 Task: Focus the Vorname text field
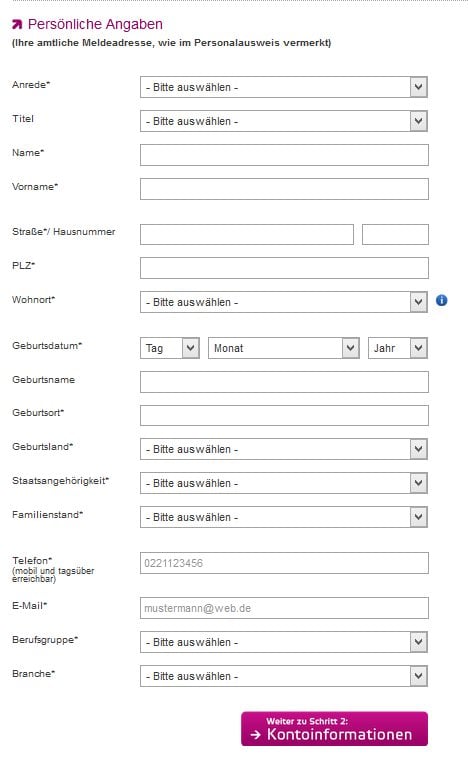tap(284, 189)
